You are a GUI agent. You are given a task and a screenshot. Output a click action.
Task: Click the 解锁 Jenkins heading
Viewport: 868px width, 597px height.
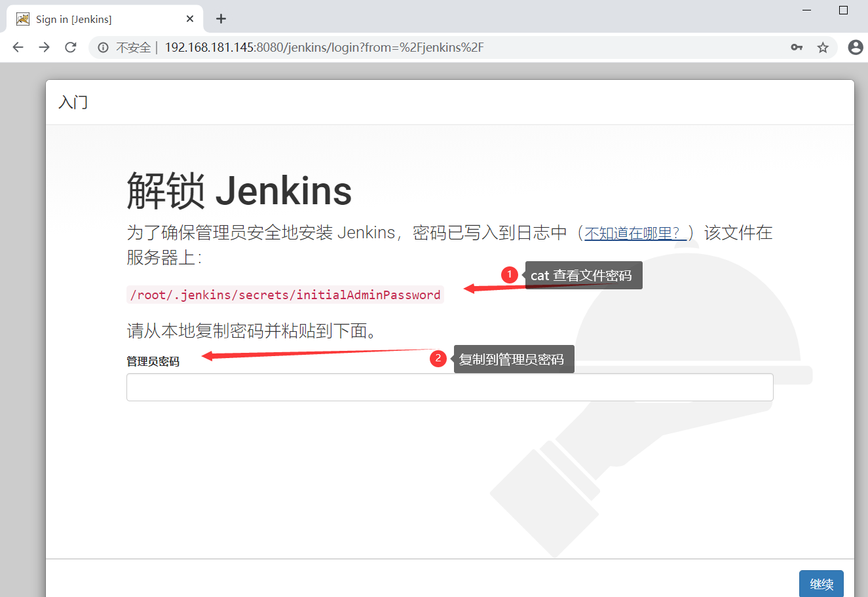tap(239, 190)
